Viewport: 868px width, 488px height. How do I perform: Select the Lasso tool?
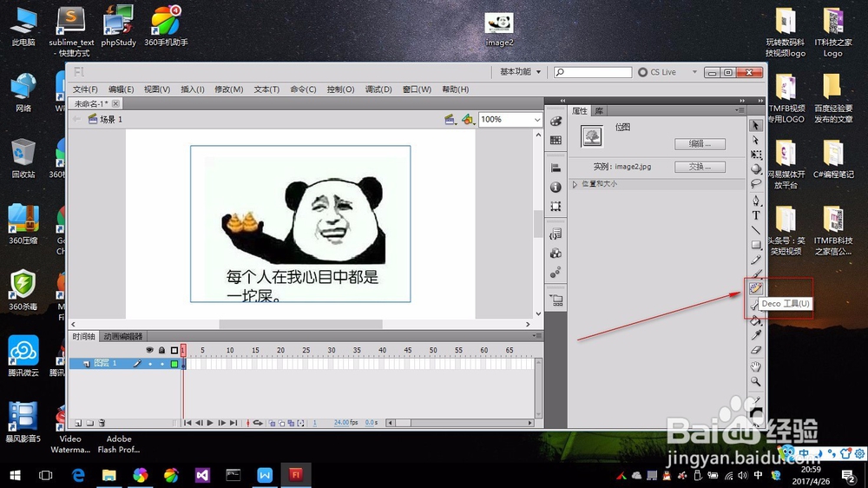tap(756, 183)
